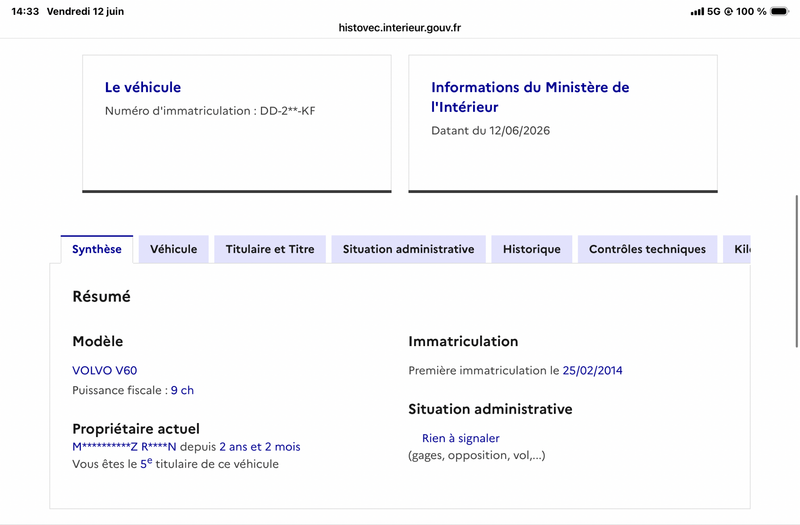Click the 5e titulaire ordinal value
800x525 pixels.
146,463
